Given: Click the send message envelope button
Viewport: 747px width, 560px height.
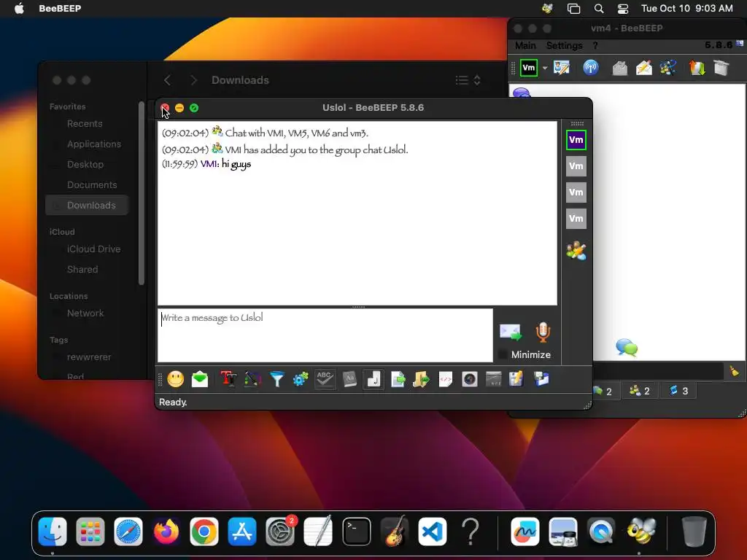Looking at the screenshot, I should tap(510, 332).
